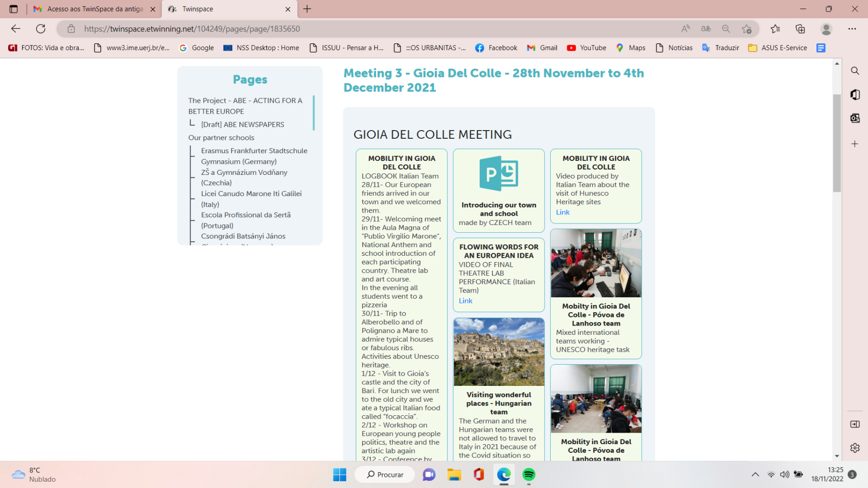Open ZŠ a Gymnázium Vodňany page
Viewport: 868px width, 488px height.
pos(244,177)
